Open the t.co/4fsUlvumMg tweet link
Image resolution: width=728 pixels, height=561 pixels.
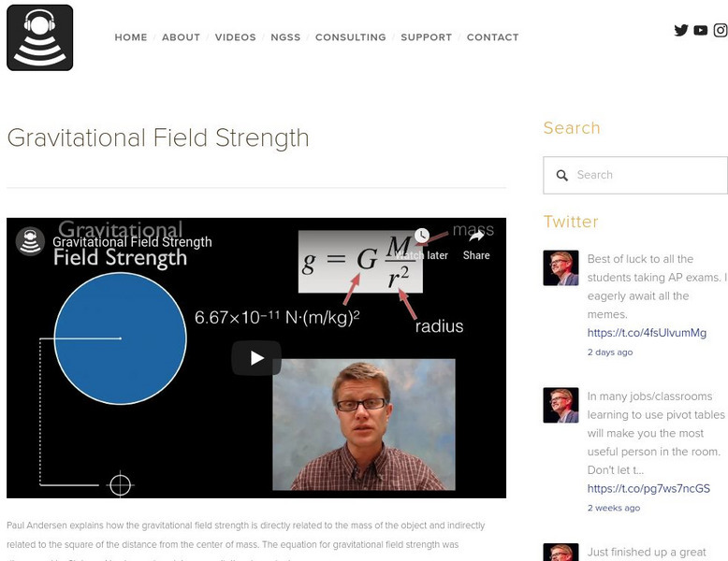647,333
